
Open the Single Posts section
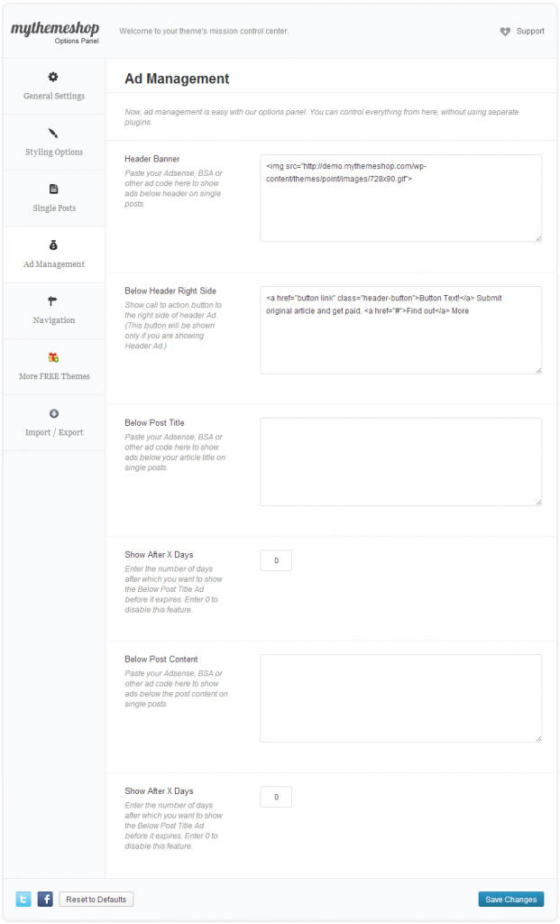pyautogui.click(x=52, y=198)
